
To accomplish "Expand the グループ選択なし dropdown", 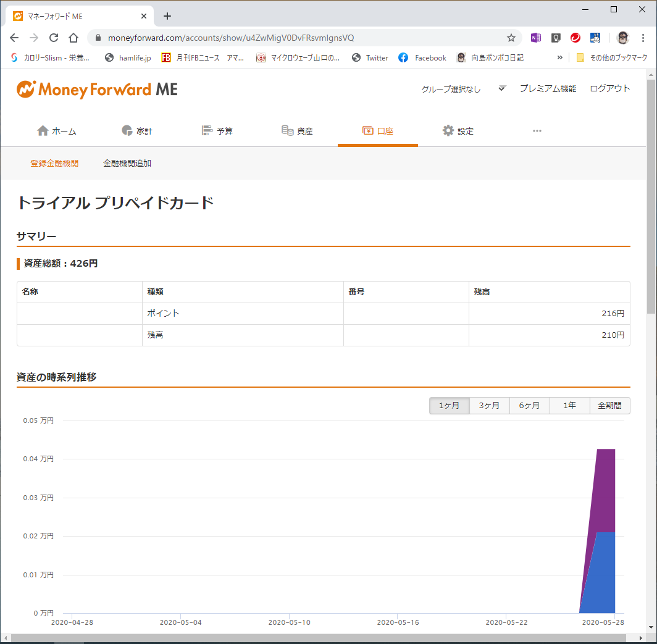I will 464,89.
